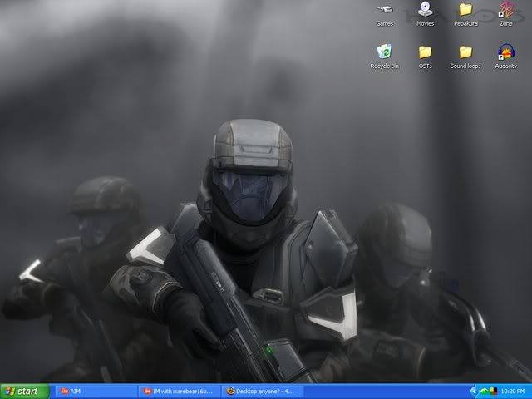Switch to Desktop anyone? Firefox window

click(x=263, y=392)
